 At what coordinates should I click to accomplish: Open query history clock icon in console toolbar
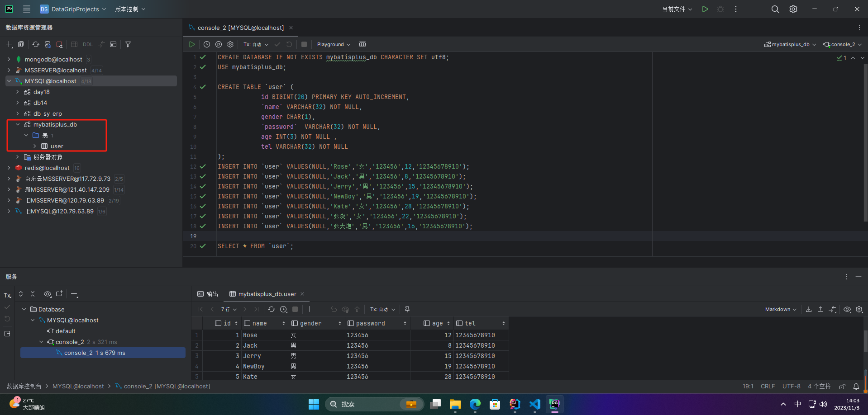tap(207, 44)
